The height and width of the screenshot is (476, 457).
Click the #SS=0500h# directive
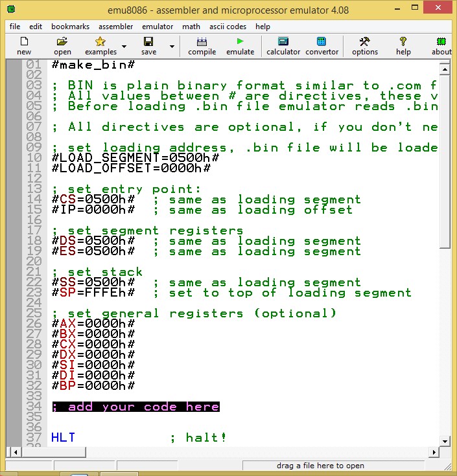[x=93, y=282]
